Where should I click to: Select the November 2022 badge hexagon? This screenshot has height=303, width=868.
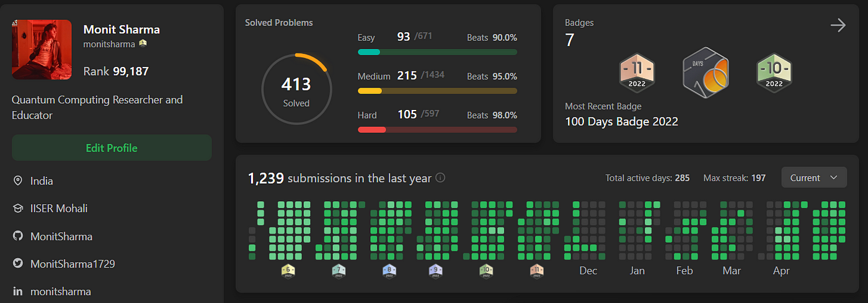637,72
